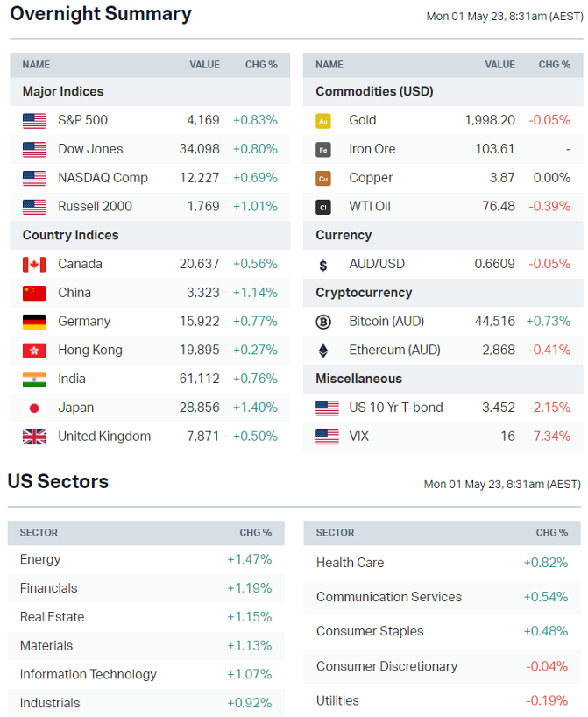Click the US Sectors SECTOR column header
Screen dimensions: 588x717
(39, 533)
